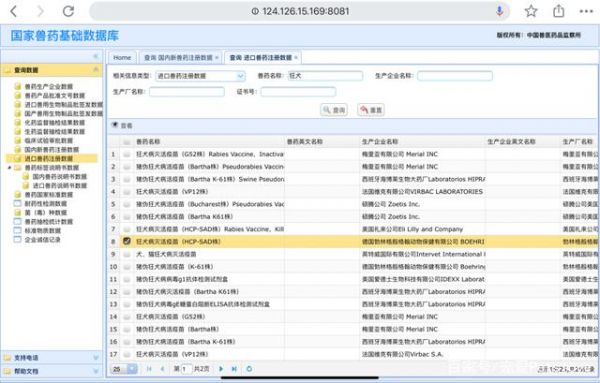
Task: Click the 兽药名称 input field
Action: 325,76
